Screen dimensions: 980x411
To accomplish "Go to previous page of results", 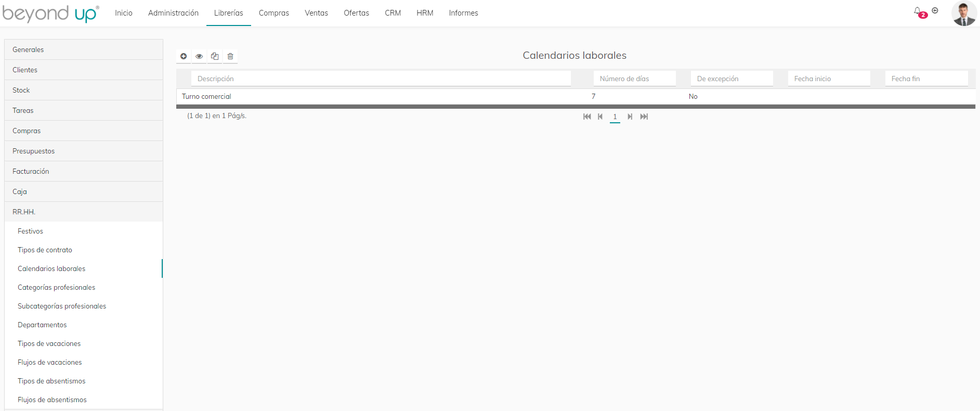I will [600, 117].
